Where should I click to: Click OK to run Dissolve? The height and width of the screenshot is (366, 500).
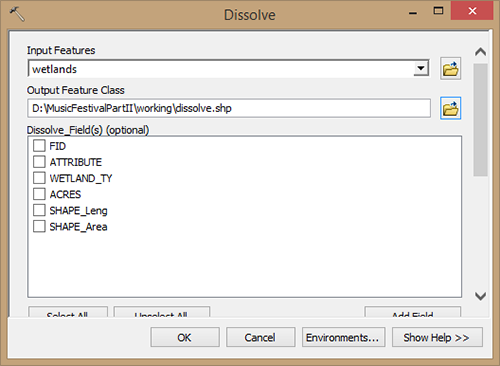(x=185, y=337)
